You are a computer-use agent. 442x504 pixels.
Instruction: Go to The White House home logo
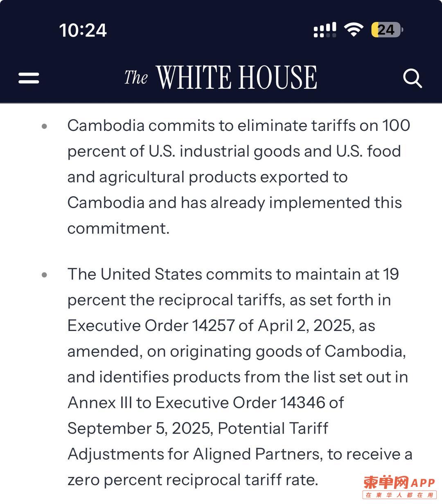coord(221,77)
